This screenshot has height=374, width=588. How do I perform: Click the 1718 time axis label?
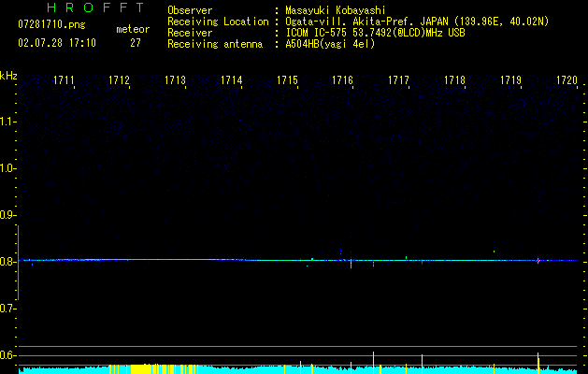pos(455,80)
